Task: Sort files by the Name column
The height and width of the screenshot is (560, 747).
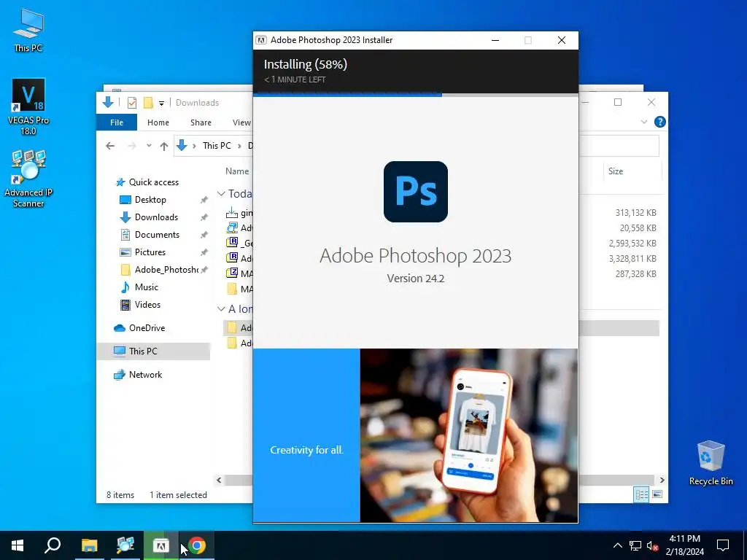Action: (x=237, y=171)
